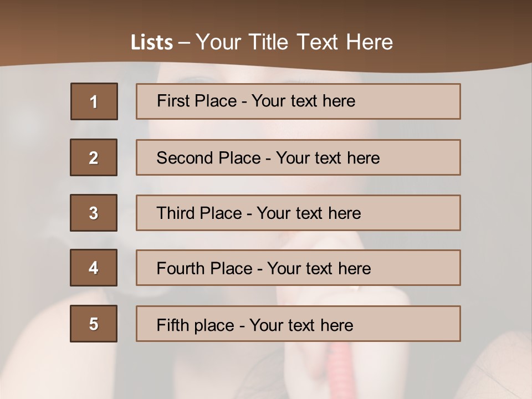532x399 pixels.
Task: Click the number 1 box
Action: [x=94, y=101]
